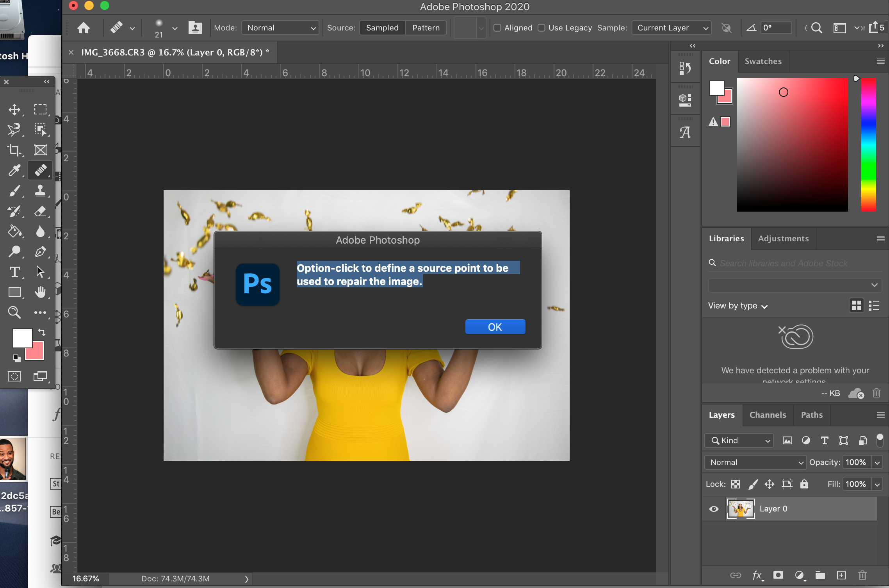
Task: Select the Horizontal Type tool
Action: (x=14, y=272)
